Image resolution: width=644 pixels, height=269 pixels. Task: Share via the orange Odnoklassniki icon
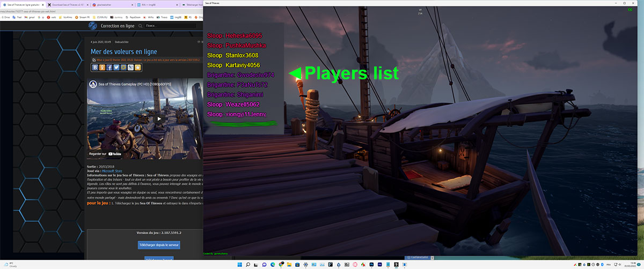[102, 68]
